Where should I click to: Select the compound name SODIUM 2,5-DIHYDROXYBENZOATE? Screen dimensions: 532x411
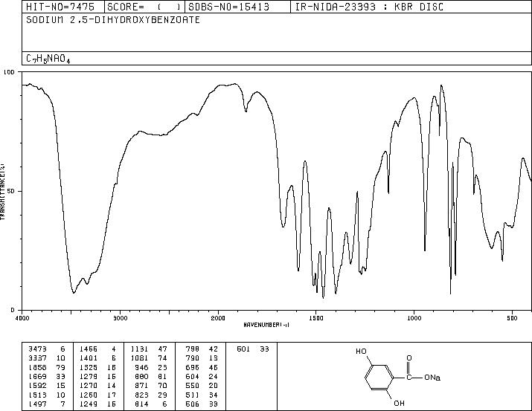point(113,20)
